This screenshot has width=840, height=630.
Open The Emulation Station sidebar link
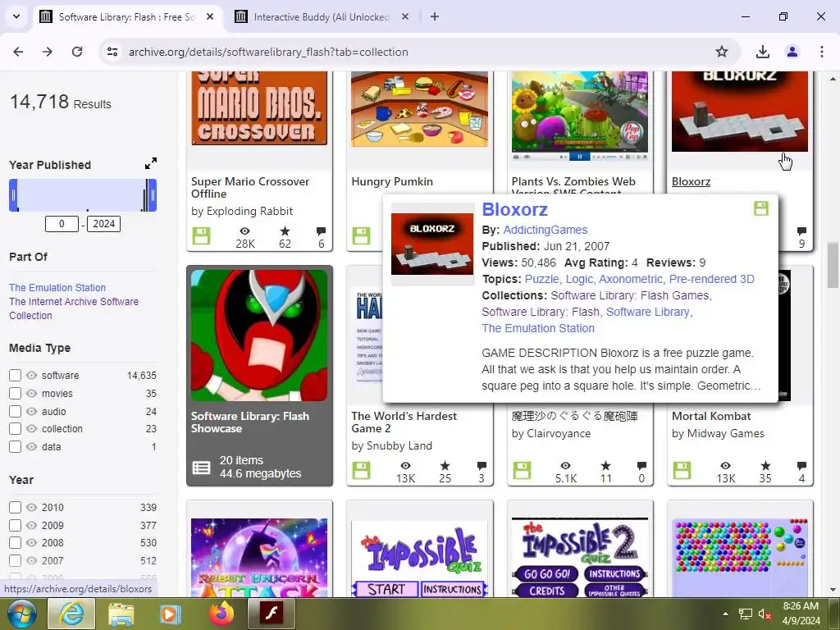pyautogui.click(x=57, y=288)
